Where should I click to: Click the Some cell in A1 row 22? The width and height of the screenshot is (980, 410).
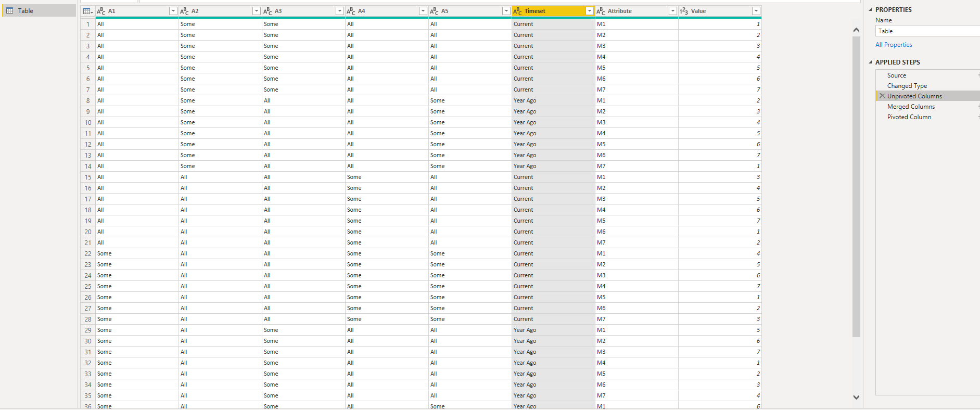tap(137, 253)
